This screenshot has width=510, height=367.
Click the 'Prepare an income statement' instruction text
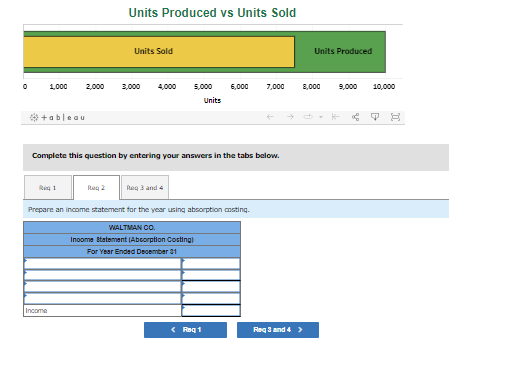[139, 210]
